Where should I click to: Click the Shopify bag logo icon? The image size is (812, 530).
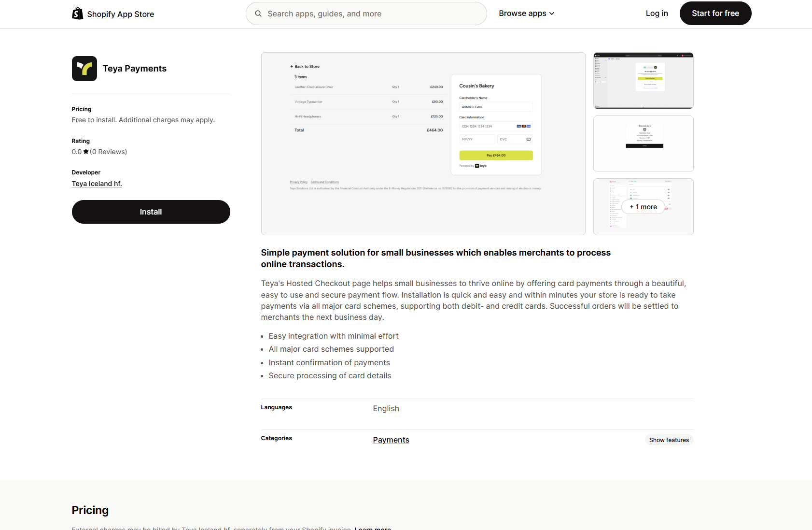77,14
